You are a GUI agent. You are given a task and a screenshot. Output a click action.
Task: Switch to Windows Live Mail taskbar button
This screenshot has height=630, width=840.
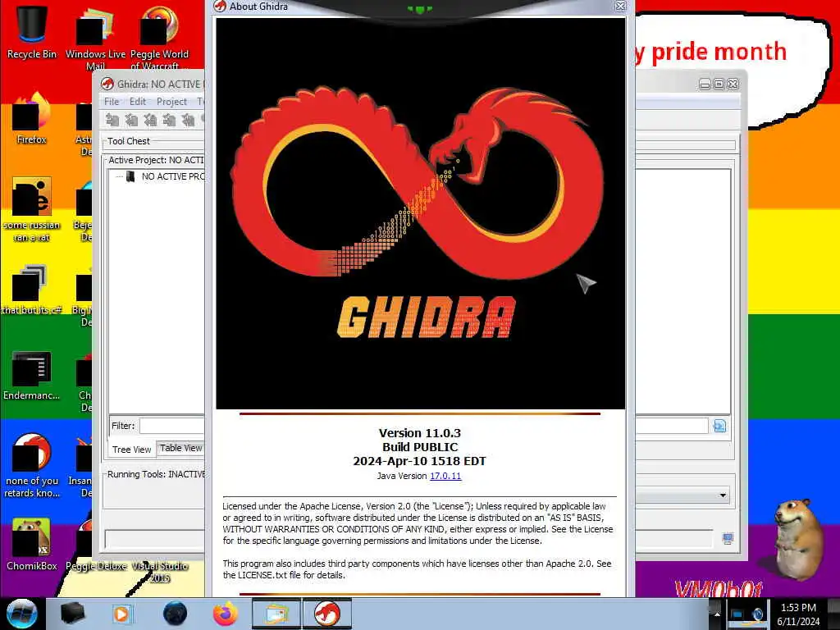(x=276, y=614)
